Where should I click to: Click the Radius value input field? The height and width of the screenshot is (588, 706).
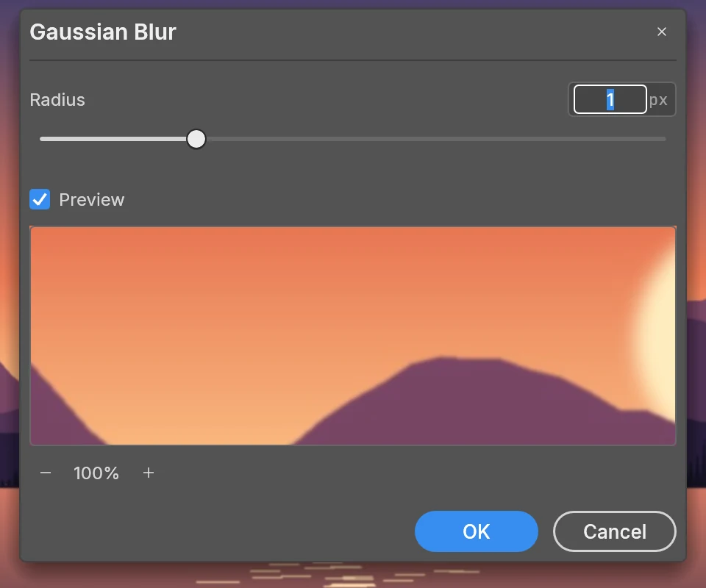pyautogui.click(x=610, y=99)
